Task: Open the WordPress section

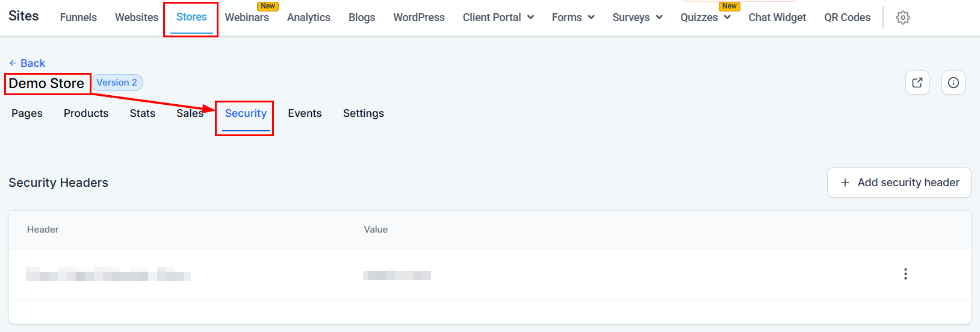Action: coord(419,17)
